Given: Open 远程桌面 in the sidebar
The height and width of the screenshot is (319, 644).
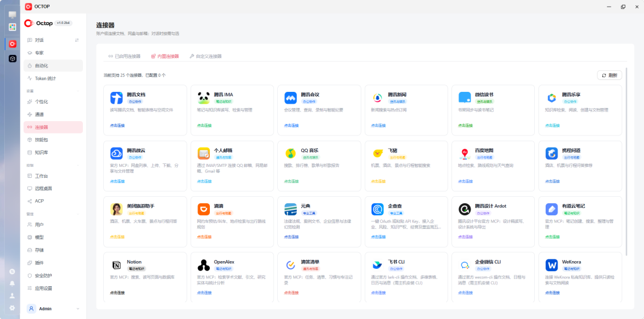Looking at the screenshot, I should (53, 189).
